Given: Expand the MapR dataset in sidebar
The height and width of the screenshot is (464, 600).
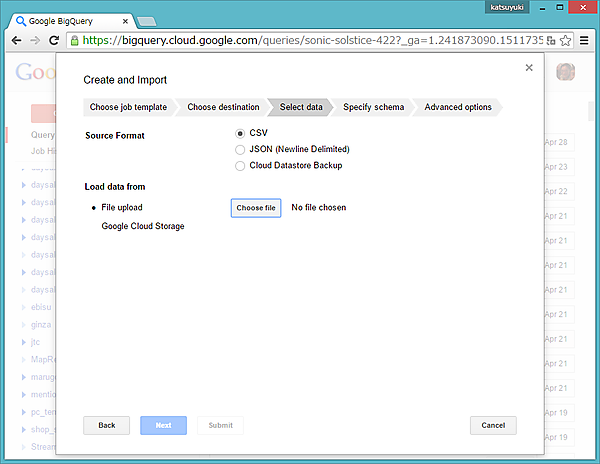Looking at the screenshot, I should (23, 360).
